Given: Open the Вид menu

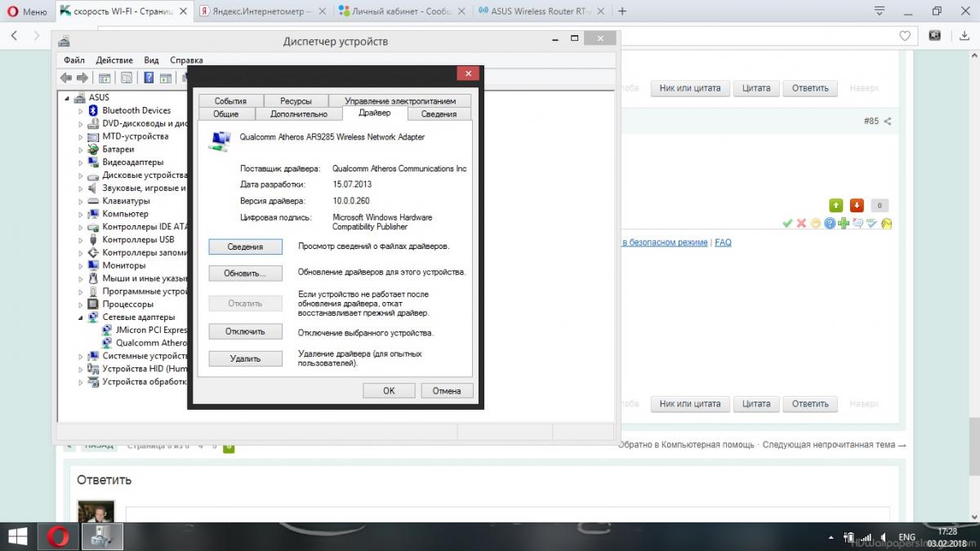Looking at the screenshot, I should click(x=151, y=60).
